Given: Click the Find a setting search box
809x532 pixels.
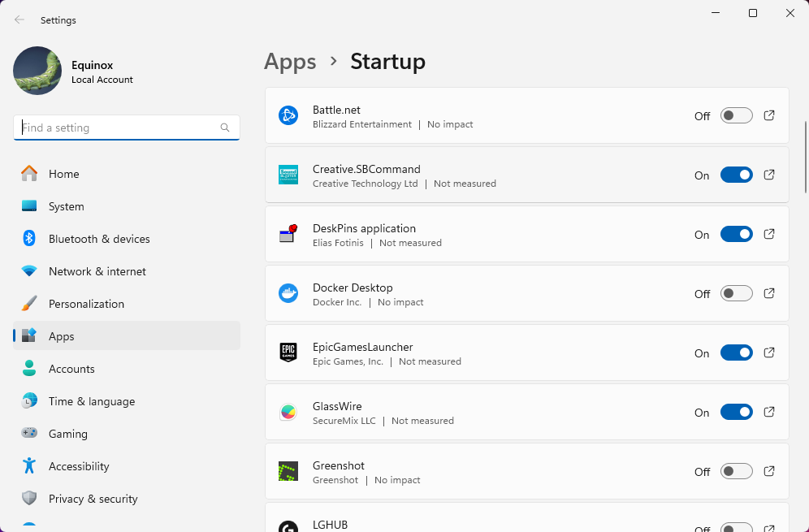Looking at the screenshot, I should click(x=118, y=128).
